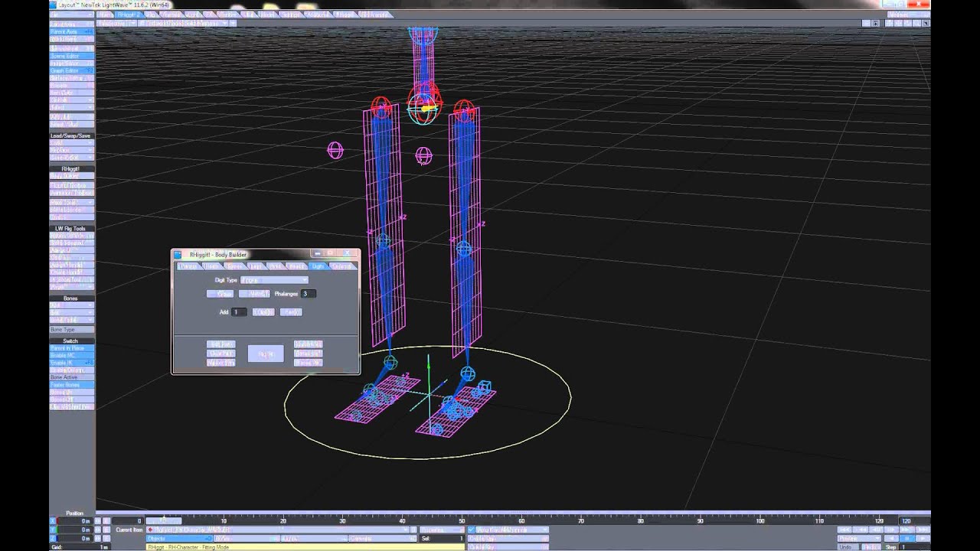Open the Current Item dropdown list
Screen dimensions: 980x551
click(x=277, y=530)
